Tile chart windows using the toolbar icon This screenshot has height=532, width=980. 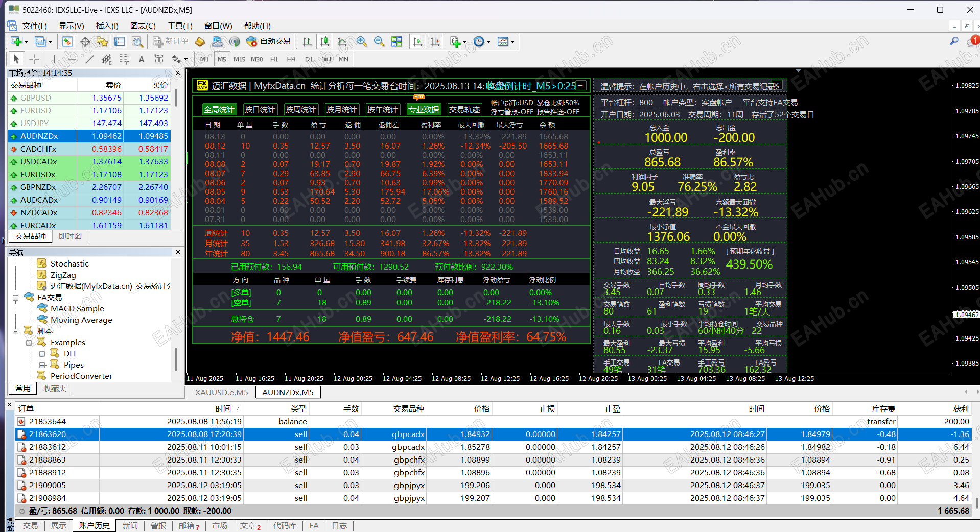point(396,42)
